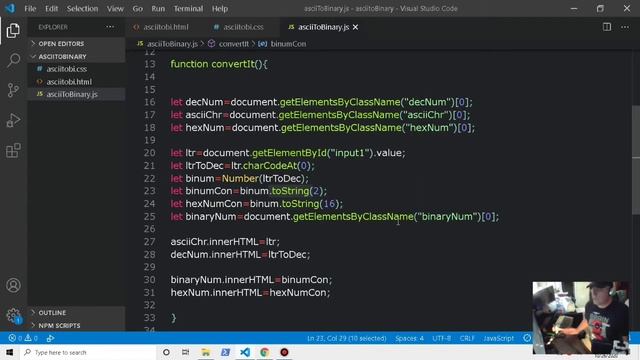Viewport: 640px width, 360px height.
Task: Click the Ln 23, Col 29 status entry
Action: [x=347, y=338]
